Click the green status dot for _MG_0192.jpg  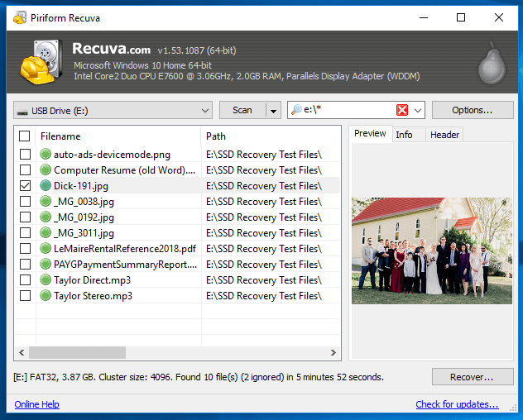45,217
